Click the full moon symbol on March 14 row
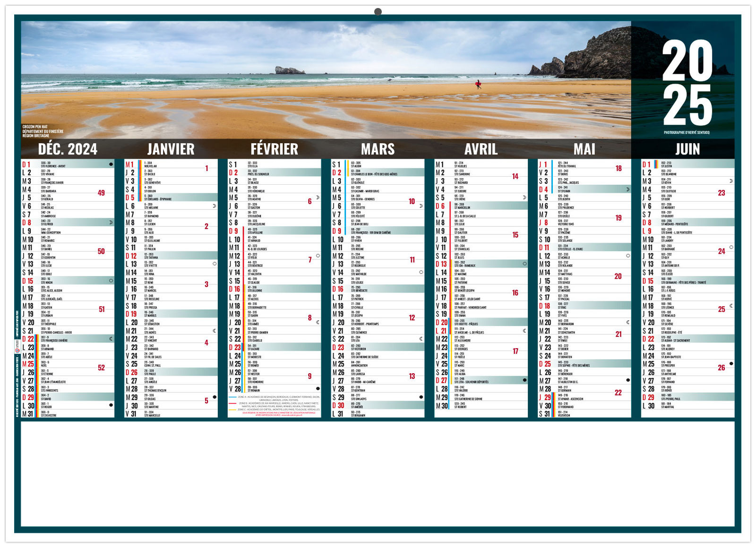Screen dimensions: 756x548 [x=421, y=272]
